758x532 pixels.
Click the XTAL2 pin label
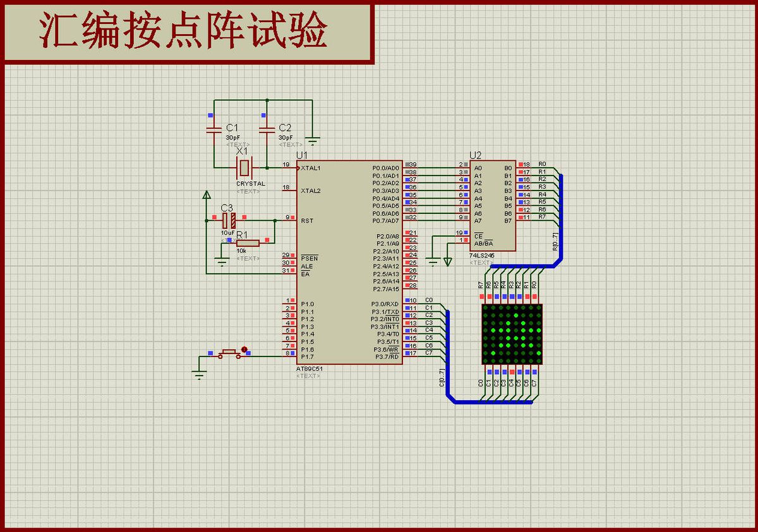pos(311,191)
